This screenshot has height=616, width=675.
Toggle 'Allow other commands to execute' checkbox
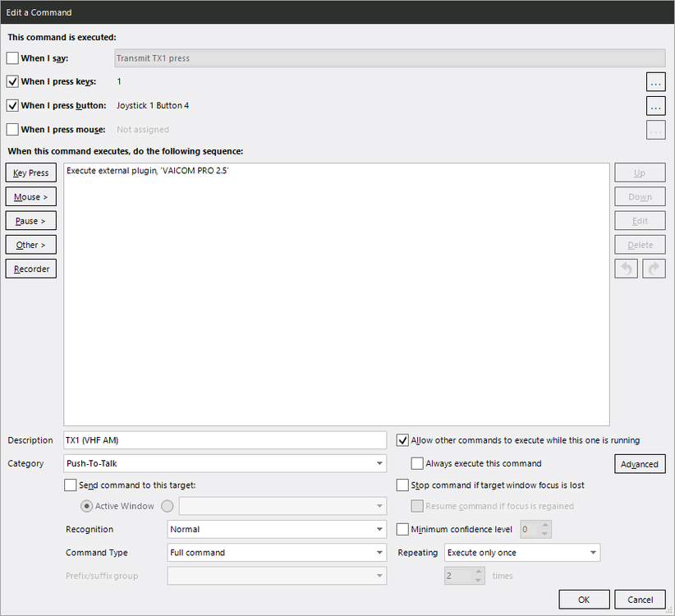[402, 440]
